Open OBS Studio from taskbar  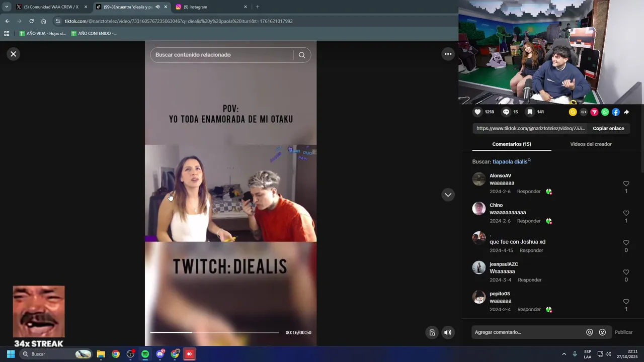point(131,354)
